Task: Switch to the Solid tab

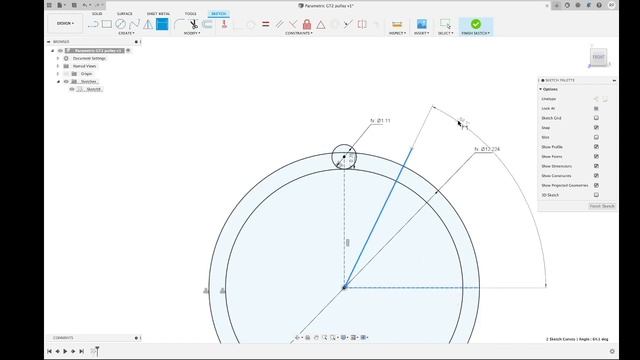Action: [97, 14]
